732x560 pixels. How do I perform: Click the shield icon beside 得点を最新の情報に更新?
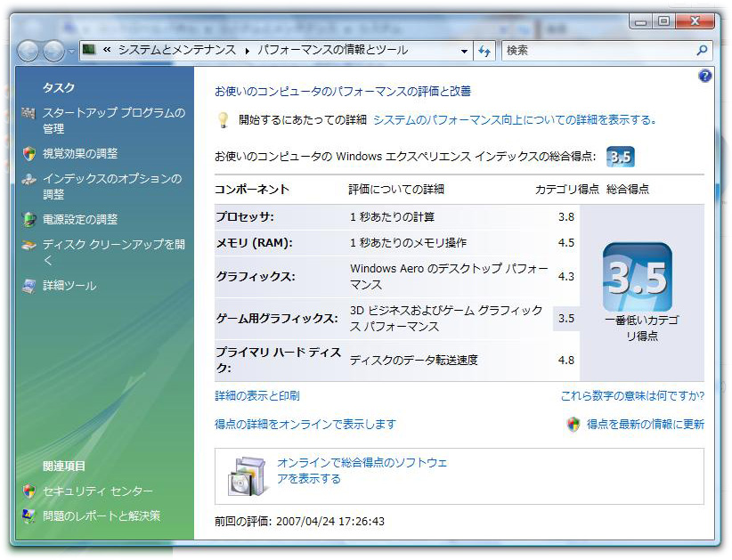[x=573, y=424]
